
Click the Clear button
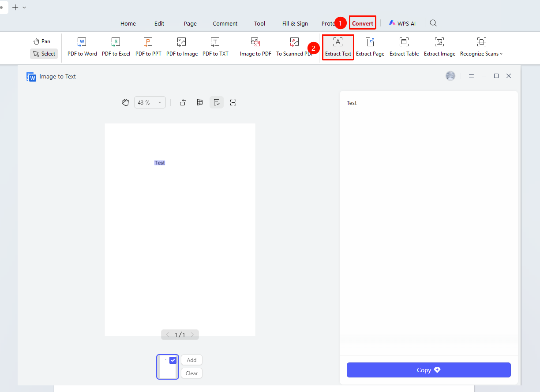pyautogui.click(x=191, y=373)
